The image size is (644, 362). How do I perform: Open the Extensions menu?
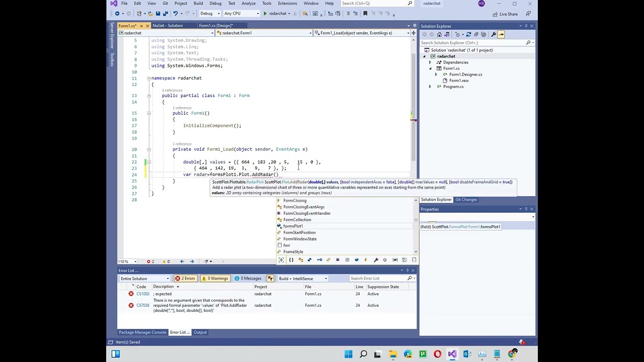click(x=287, y=4)
